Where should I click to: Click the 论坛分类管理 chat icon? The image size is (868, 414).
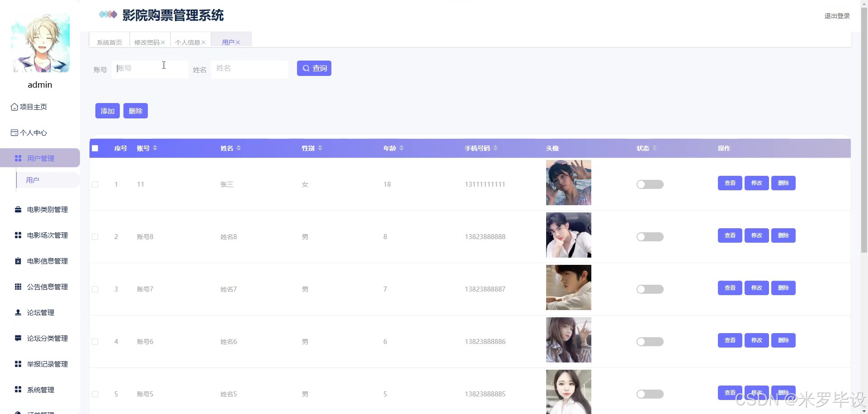(x=18, y=338)
